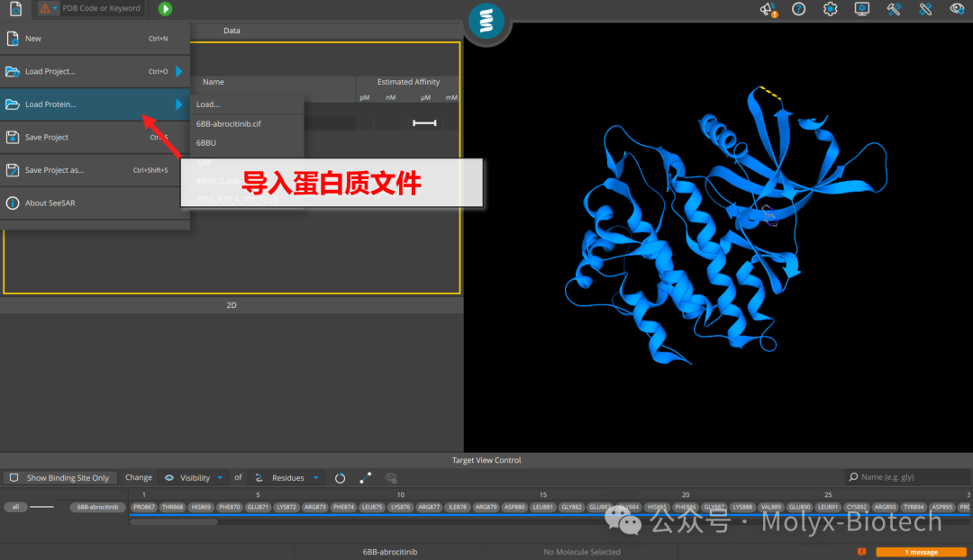Image resolution: width=973 pixels, height=560 pixels.
Task: Select residue ASP880
Action: tap(514, 507)
